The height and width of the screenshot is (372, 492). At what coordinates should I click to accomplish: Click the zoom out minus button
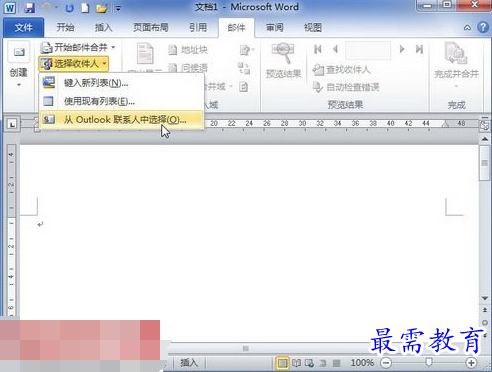(386, 363)
